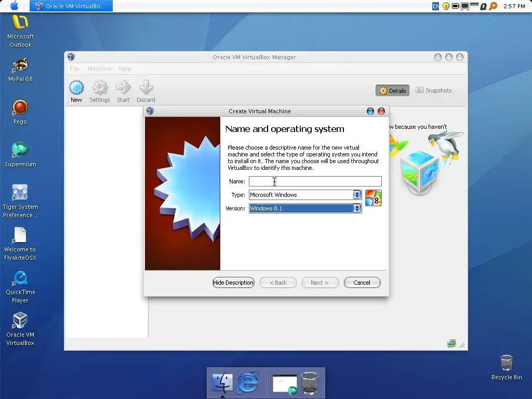Click the Back button
532x399 pixels.
click(278, 283)
